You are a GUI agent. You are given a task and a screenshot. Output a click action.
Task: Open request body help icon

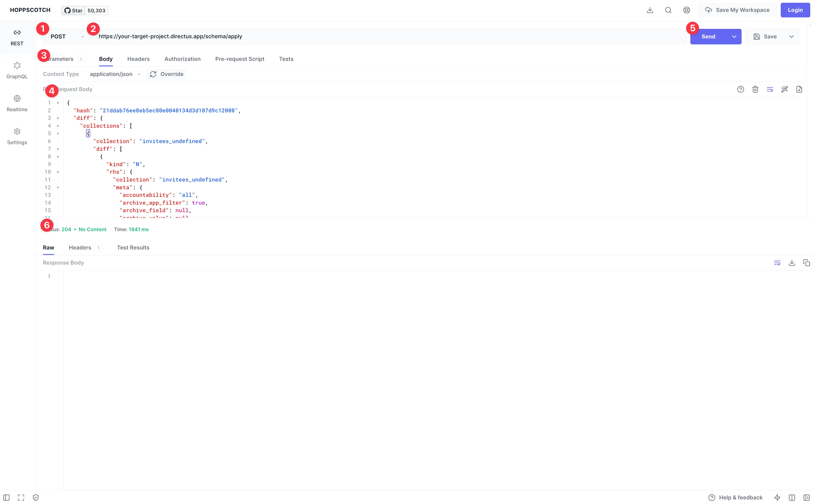pos(740,89)
